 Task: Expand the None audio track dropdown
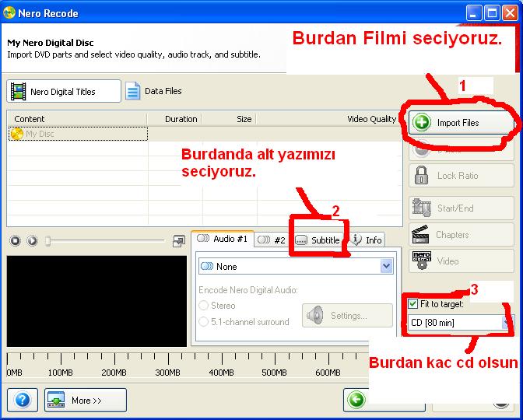(296, 266)
